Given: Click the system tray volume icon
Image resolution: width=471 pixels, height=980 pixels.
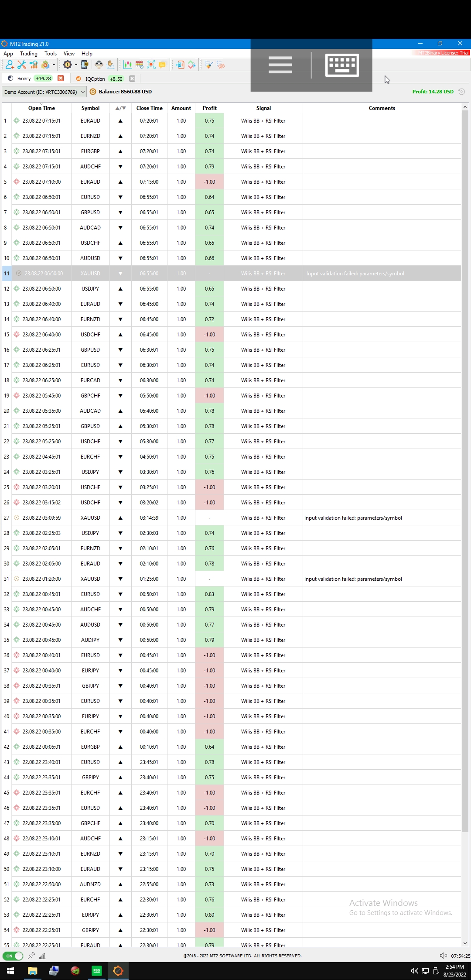Looking at the screenshot, I should (x=414, y=971).
